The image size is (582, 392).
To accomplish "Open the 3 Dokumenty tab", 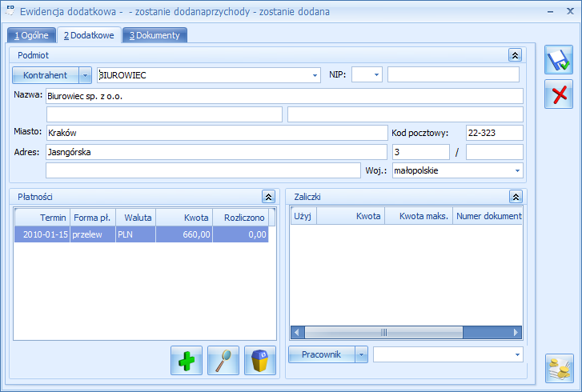I will (155, 35).
